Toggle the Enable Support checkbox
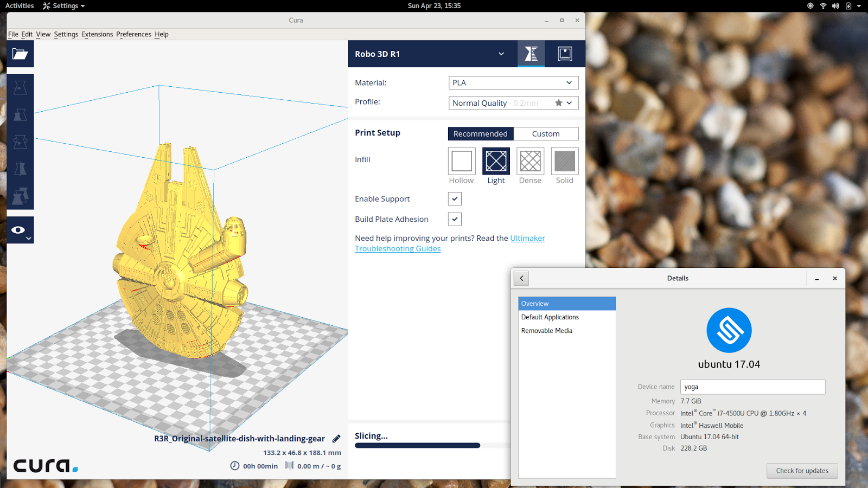This screenshot has width=868, height=488. 455,199
